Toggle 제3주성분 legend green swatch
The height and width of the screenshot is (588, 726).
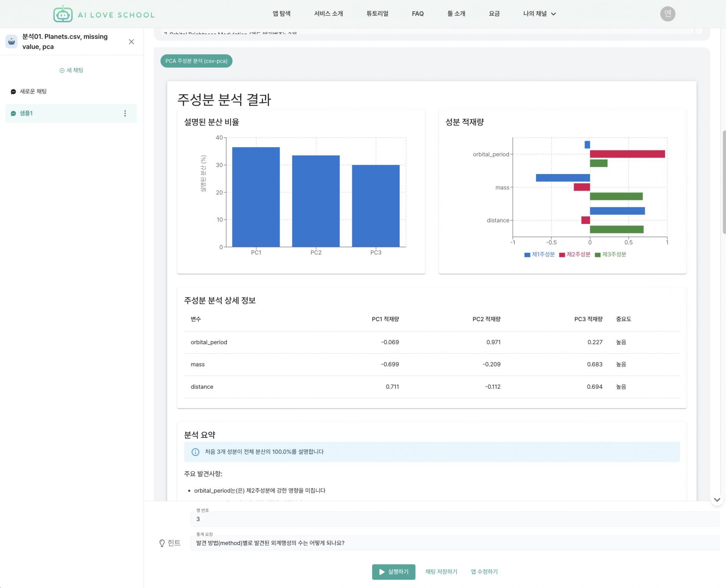[597, 255]
